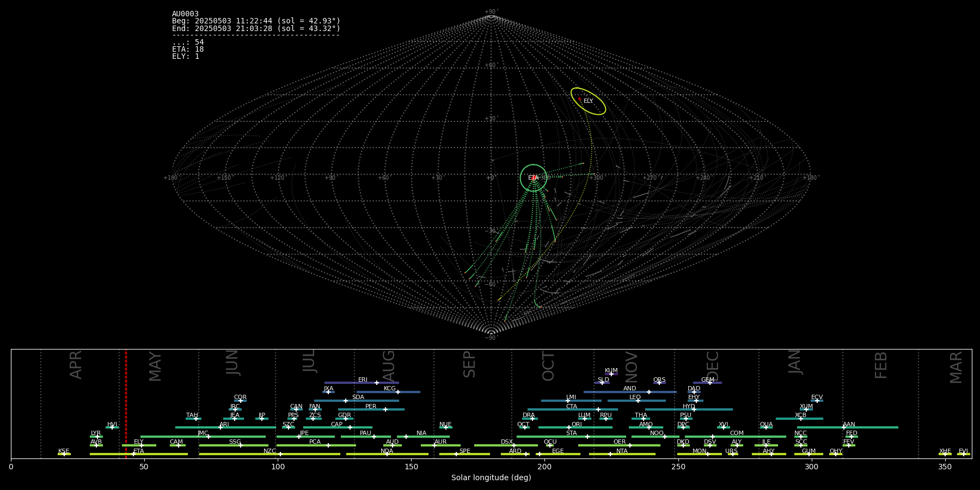Click the URS shower label

point(731,451)
